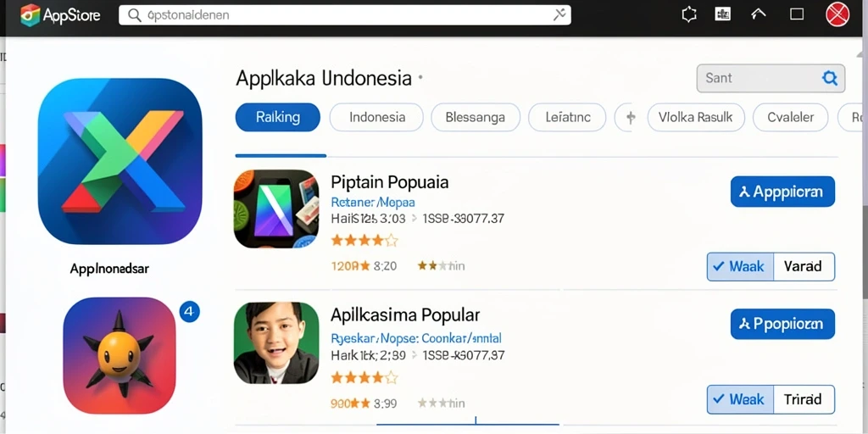Click the '1SSB-X3077,97' text under Apilkasima Popular
Viewport: 868px width, 434px height.
point(464,355)
